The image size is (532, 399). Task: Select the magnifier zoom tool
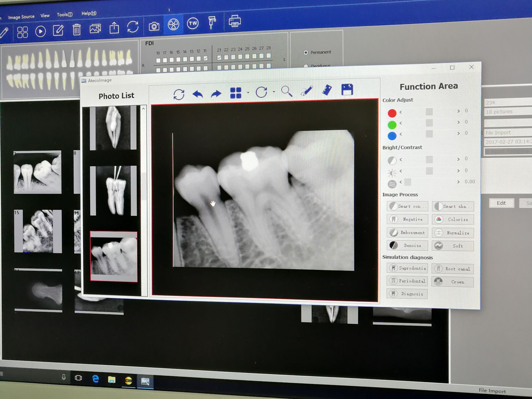tap(287, 91)
